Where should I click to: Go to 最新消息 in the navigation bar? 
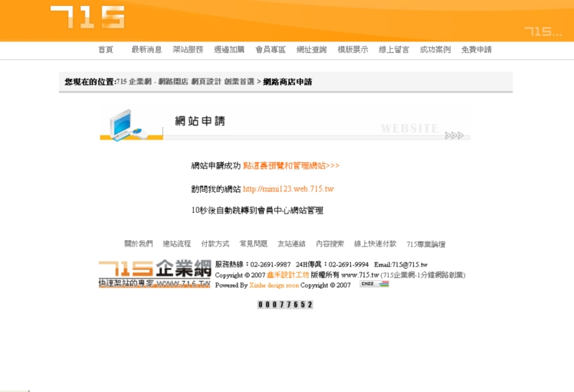[146, 50]
